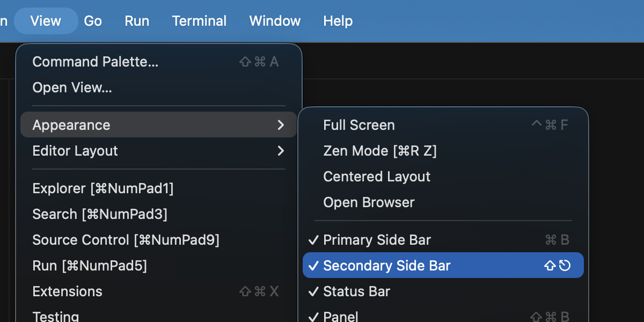Hide the Primary Side Bar
Viewport: 644px width, 322px height.
(377, 240)
